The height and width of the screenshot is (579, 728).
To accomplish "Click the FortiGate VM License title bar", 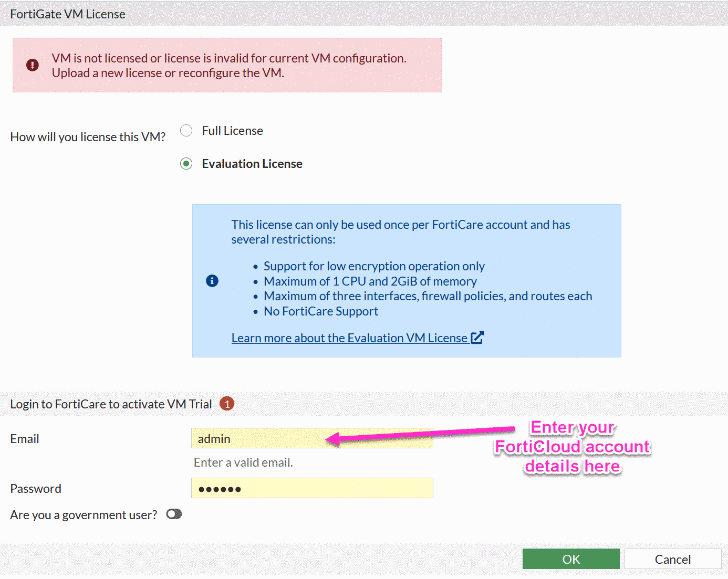I will tap(67, 14).
